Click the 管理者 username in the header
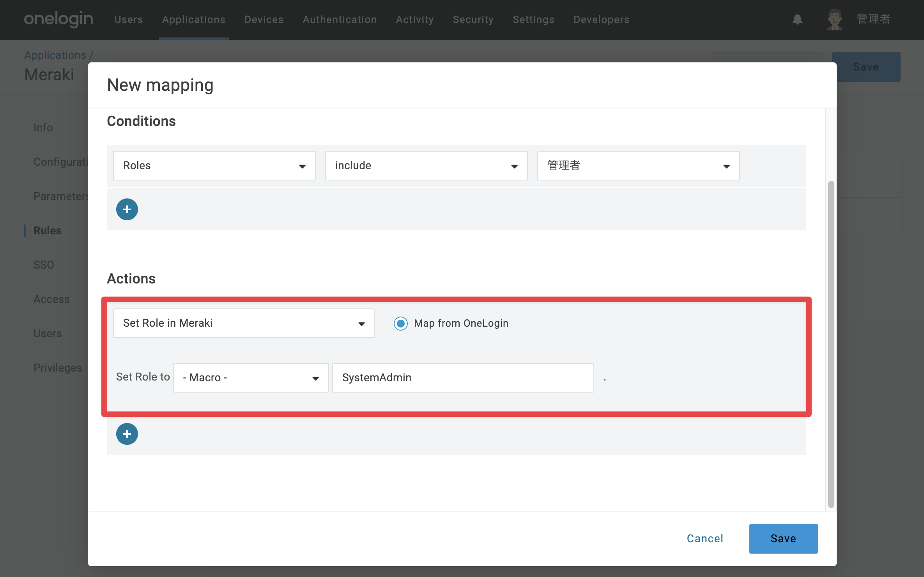The height and width of the screenshot is (577, 924). [874, 19]
